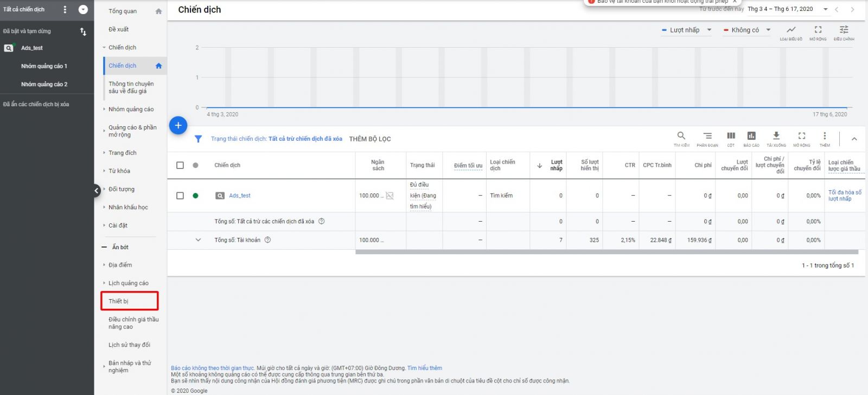Viewport: 868px width, 395px height.
Task: Tick the checkbox for the Ads_test campaign row
Action: (x=180, y=196)
